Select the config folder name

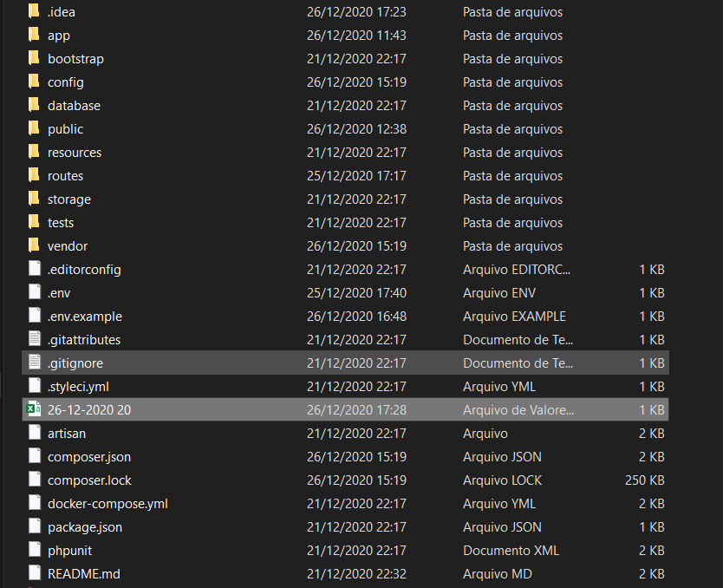66,82
